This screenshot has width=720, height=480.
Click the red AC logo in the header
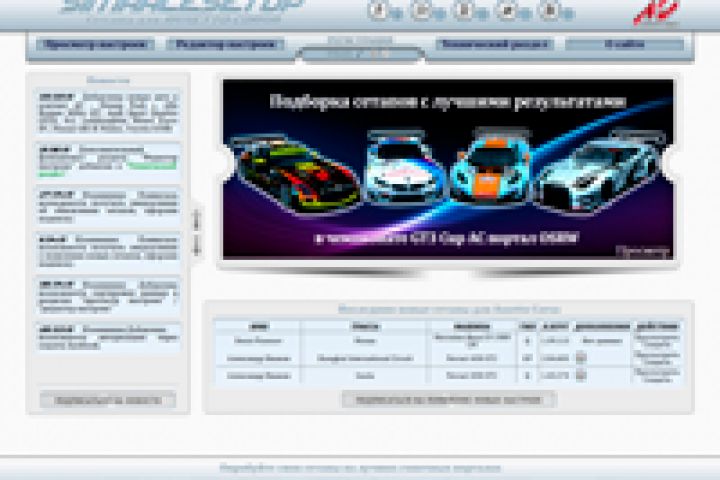[x=655, y=12]
